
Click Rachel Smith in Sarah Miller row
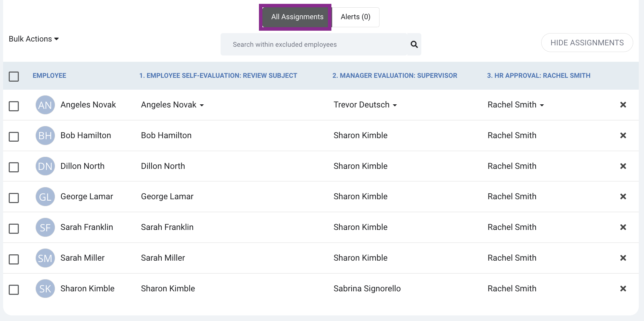coord(512,258)
